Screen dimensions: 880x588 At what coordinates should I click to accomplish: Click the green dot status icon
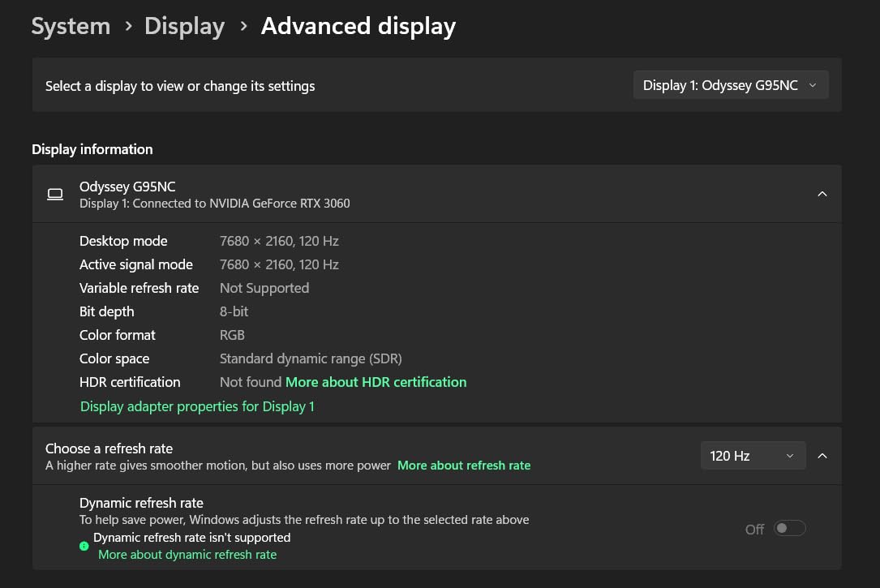coord(84,546)
